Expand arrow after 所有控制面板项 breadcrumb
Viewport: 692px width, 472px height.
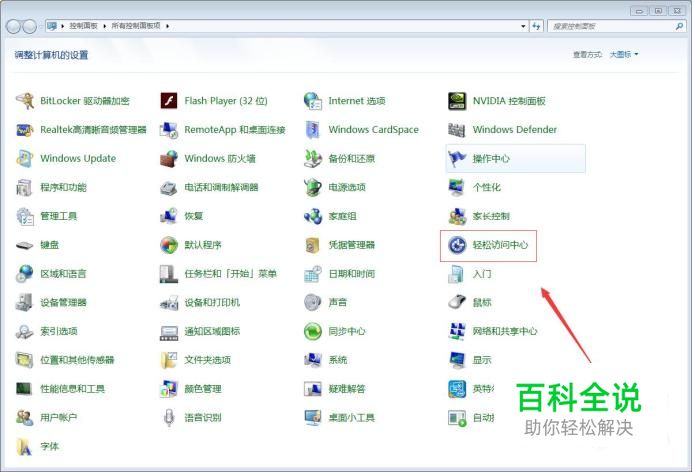pyautogui.click(x=168, y=26)
